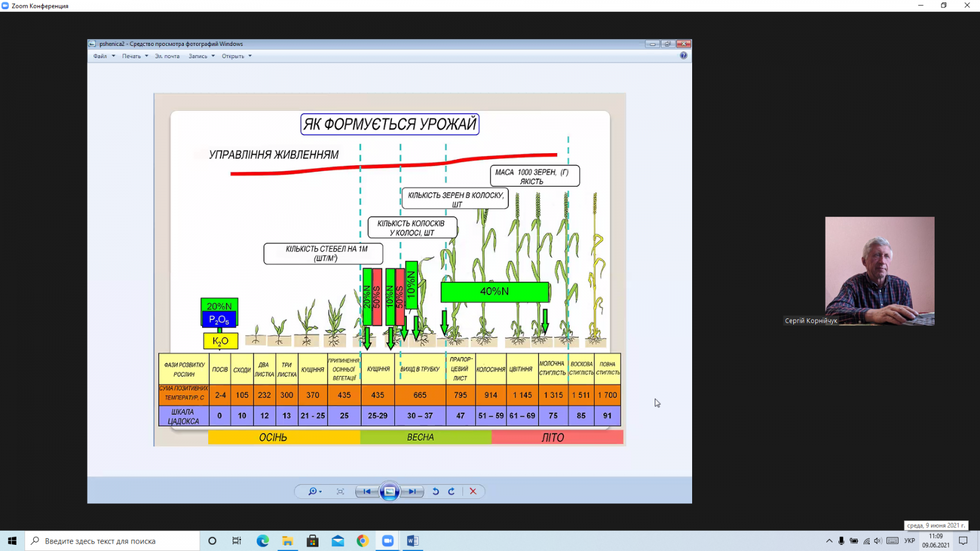The image size is (980, 551).
Task: Toggle microphone icon in system tray
Action: coord(842,541)
